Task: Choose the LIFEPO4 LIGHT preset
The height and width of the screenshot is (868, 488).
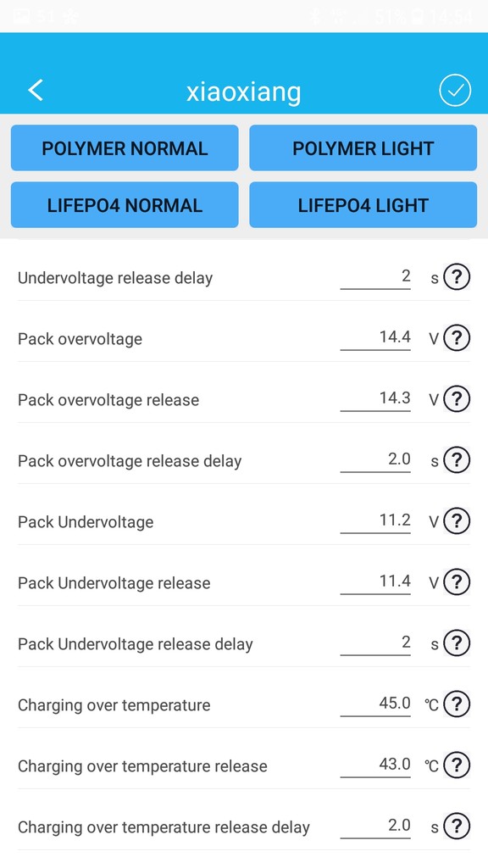Action: [x=363, y=205]
